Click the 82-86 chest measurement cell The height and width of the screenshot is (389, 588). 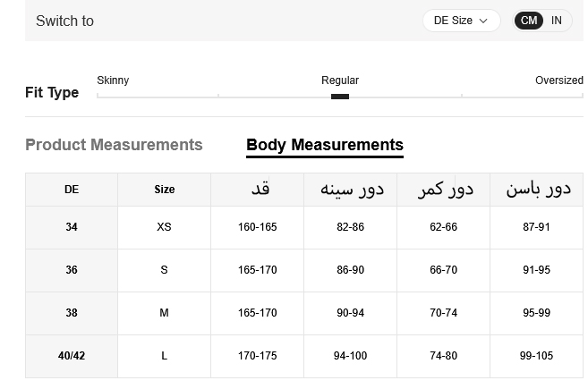350,227
